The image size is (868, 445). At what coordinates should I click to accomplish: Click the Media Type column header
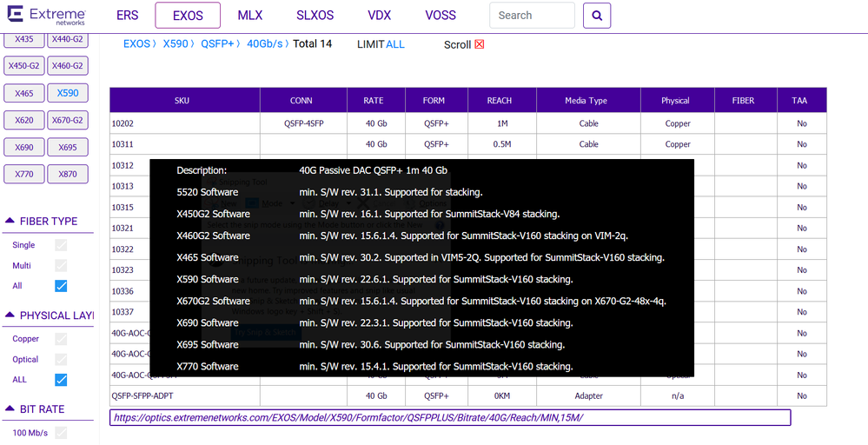(589, 100)
